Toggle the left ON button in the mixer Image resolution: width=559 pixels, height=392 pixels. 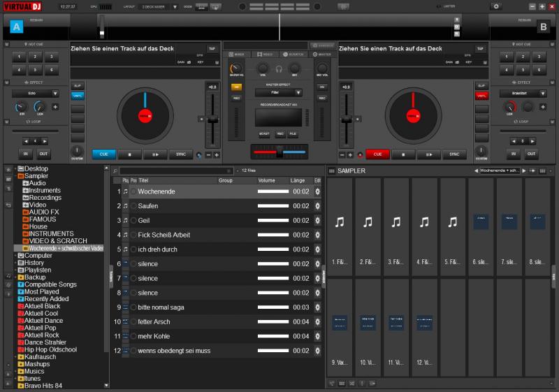coord(236,87)
